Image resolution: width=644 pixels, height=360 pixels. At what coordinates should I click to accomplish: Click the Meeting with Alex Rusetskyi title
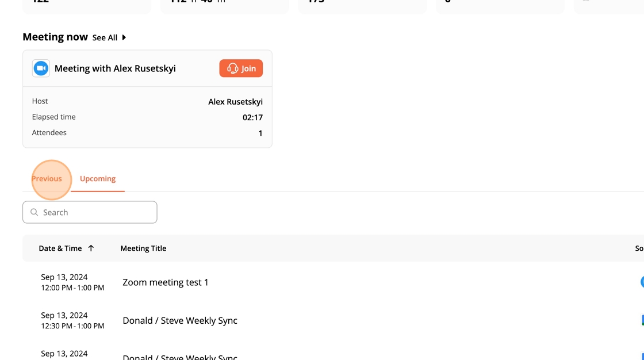click(x=115, y=68)
